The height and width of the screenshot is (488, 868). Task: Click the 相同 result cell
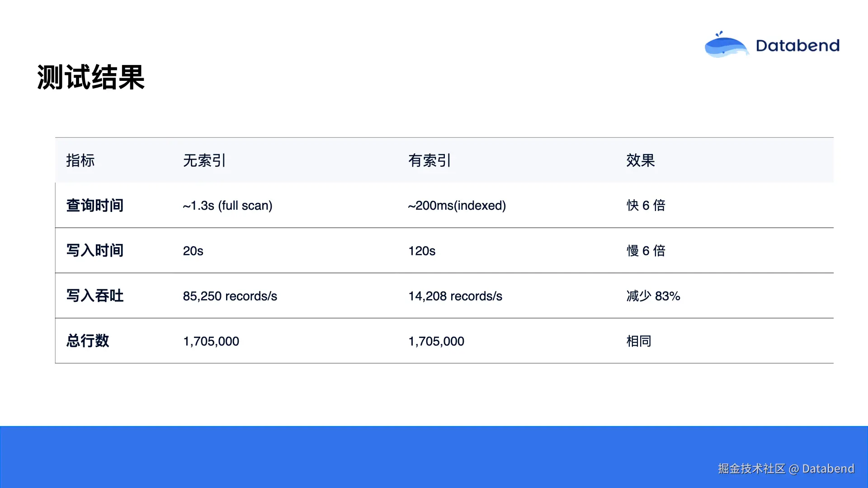click(x=638, y=341)
